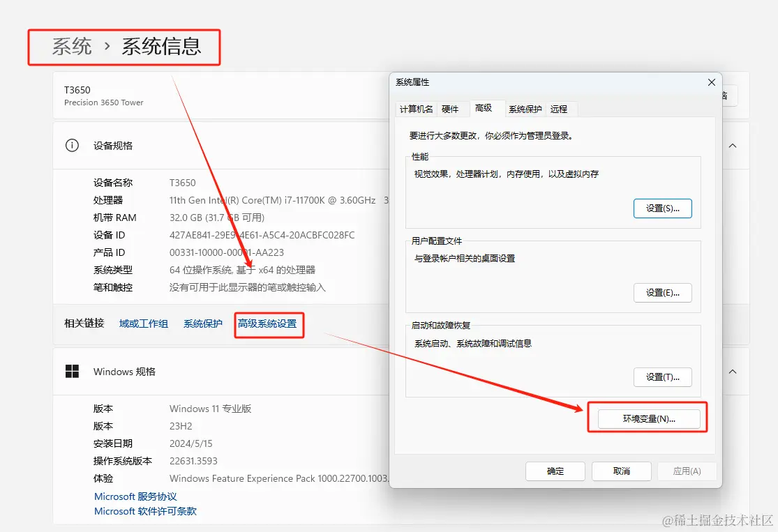This screenshot has height=532, width=778.
Task: Click the 处理器 label
Action: [x=108, y=200]
